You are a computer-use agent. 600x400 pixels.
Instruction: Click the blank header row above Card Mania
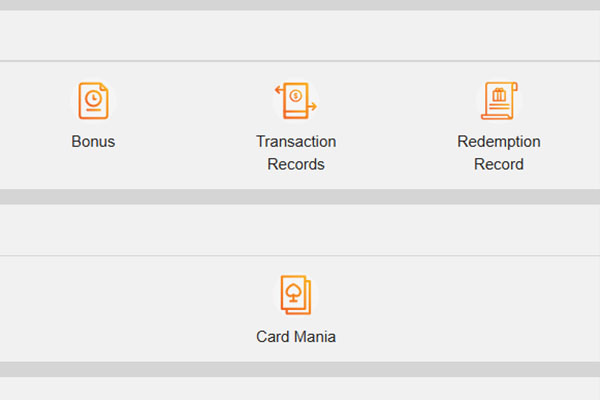point(300,230)
